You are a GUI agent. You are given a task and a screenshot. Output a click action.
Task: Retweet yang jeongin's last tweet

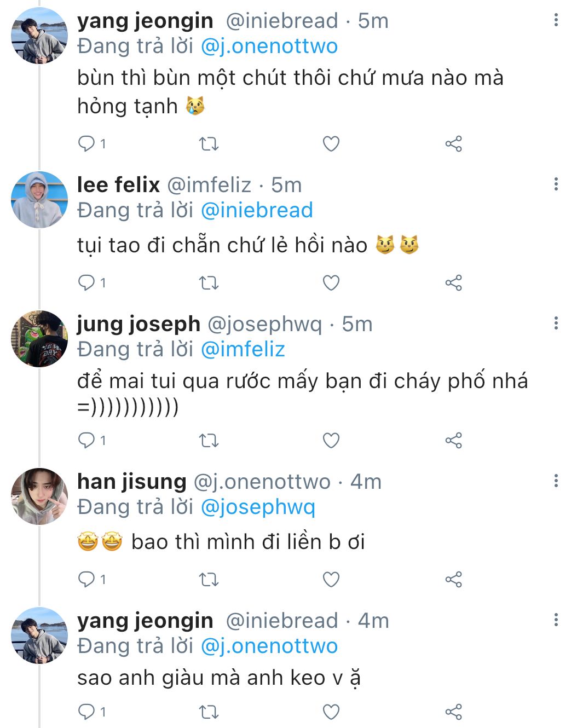point(209,712)
